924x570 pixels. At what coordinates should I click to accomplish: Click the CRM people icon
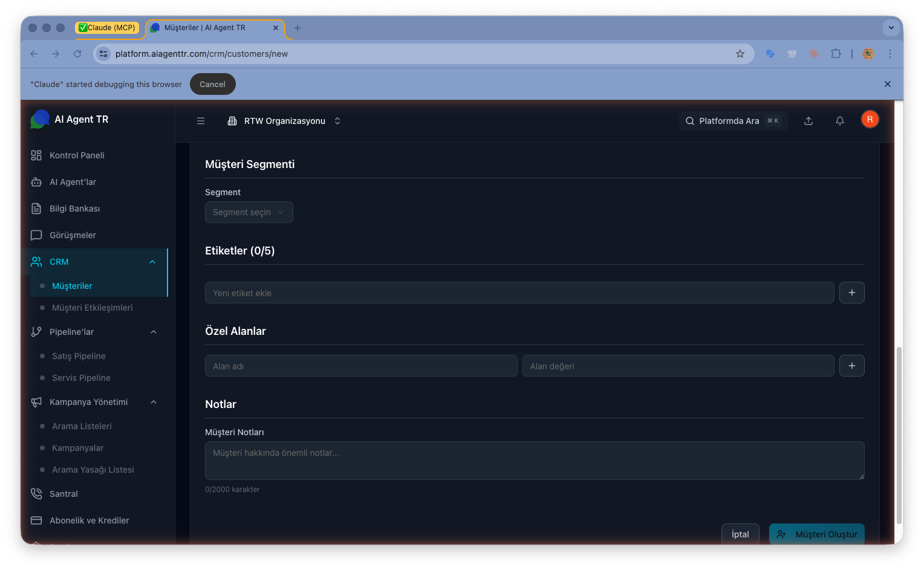pyautogui.click(x=36, y=262)
